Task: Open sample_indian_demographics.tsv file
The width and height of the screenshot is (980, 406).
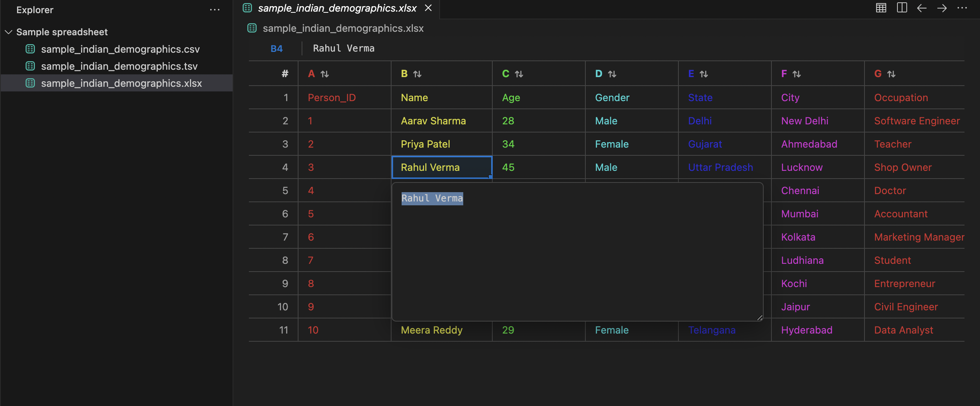Action: (x=119, y=66)
